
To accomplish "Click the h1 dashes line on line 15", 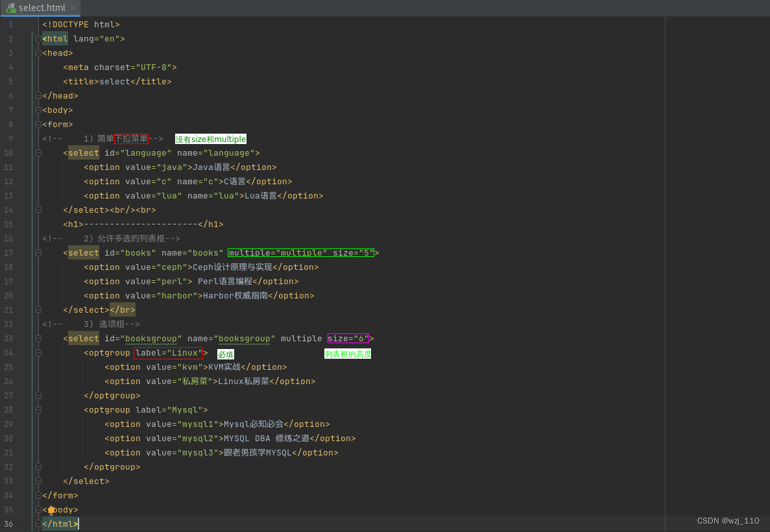I will coord(143,224).
